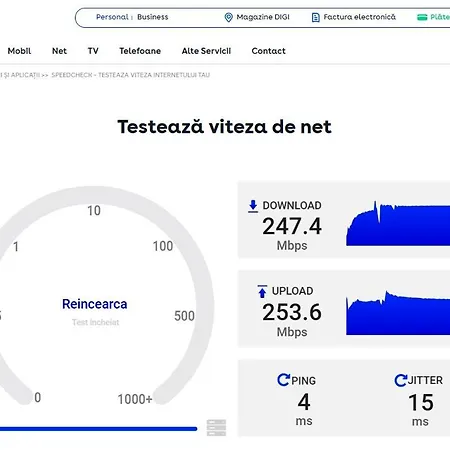Screen dimensions: 450x450
Task: Expand the Telefoane menu
Action: point(140,51)
